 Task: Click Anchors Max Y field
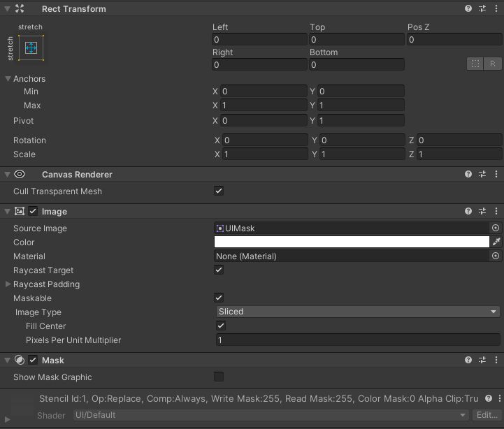pos(361,105)
